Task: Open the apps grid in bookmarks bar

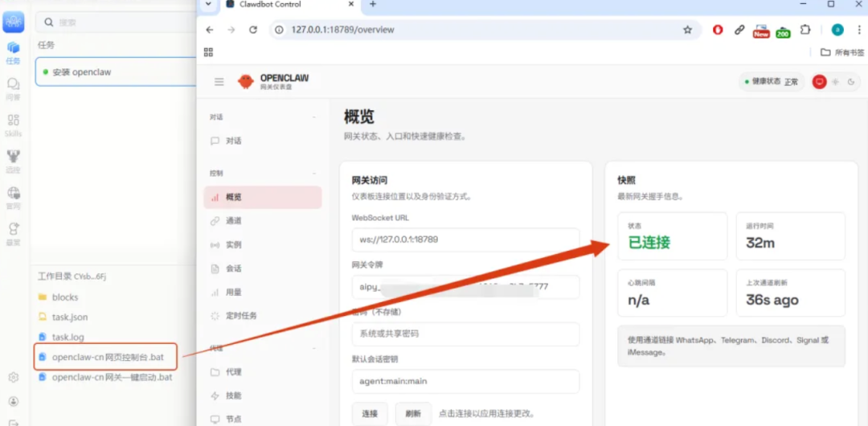Action: (209, 52)
